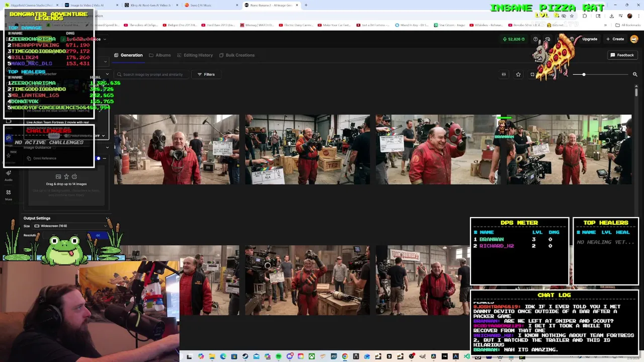Click the thumbnail zoom slider handle
This screenshot has height=362, width=644.
tap(584, 74)
